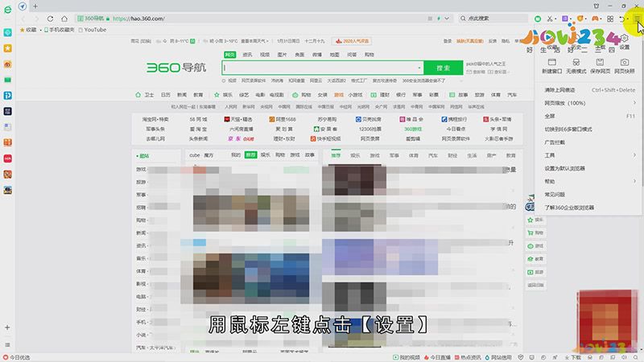Click the address bar URL hao.360.com

[x=138, y=19]
